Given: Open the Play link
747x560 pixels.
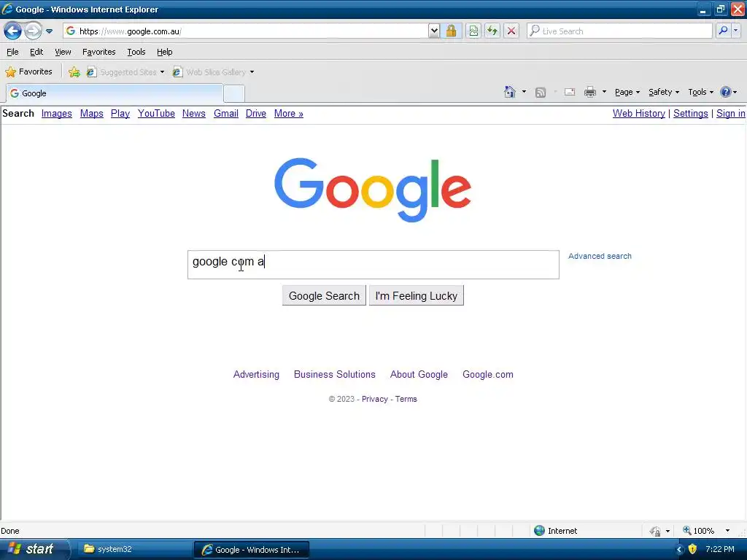Looking at the screenshot, I should (x=120, y=113).
